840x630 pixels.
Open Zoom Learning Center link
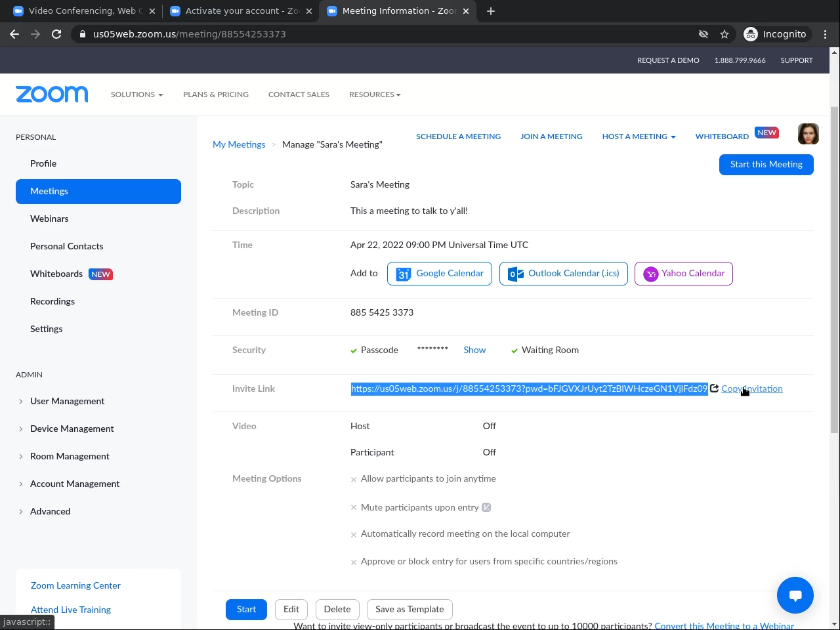(75, 585)
